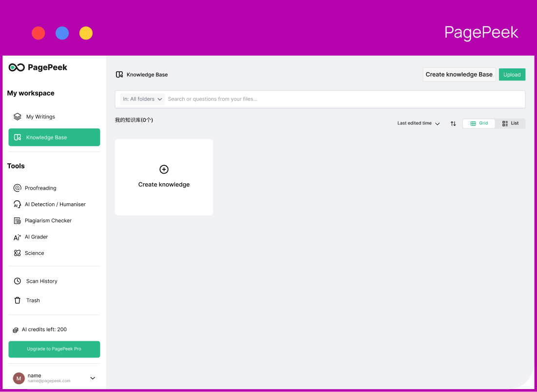Click the Knowledge Base header icon
The width and height of the screenshot is (537, 392).
pyautogui.click(x=119, y=75)
